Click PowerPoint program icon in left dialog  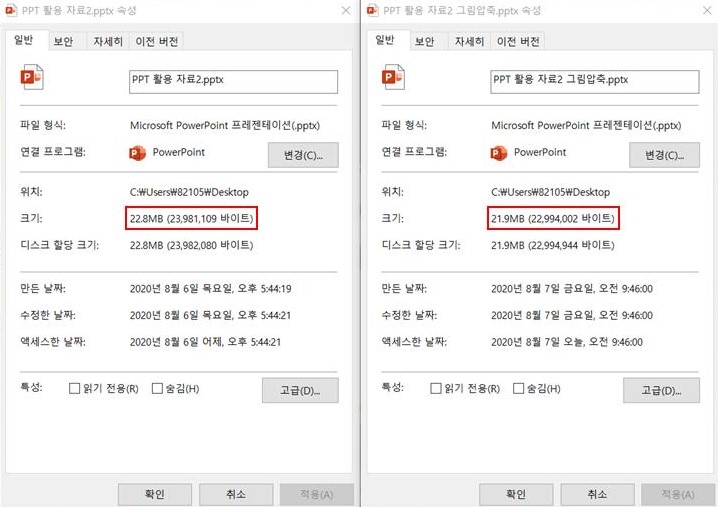coord(138,153)
